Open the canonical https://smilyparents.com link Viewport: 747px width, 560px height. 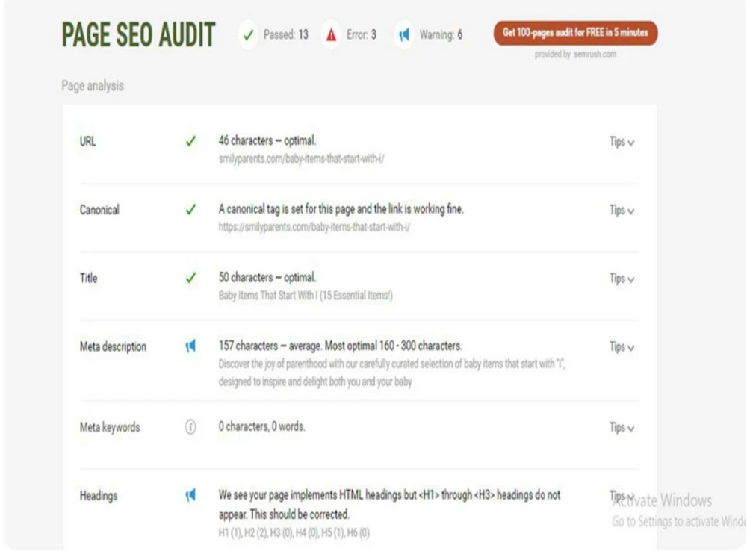(314, 227)
